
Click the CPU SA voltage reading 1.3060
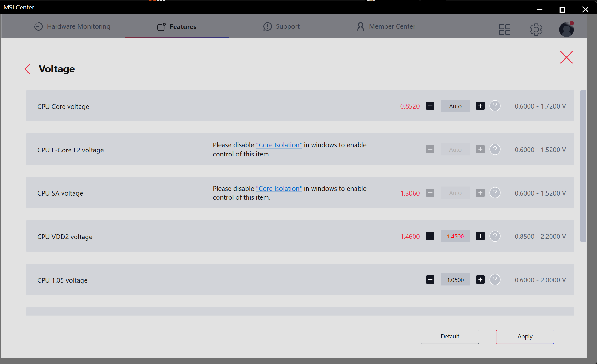410,193
